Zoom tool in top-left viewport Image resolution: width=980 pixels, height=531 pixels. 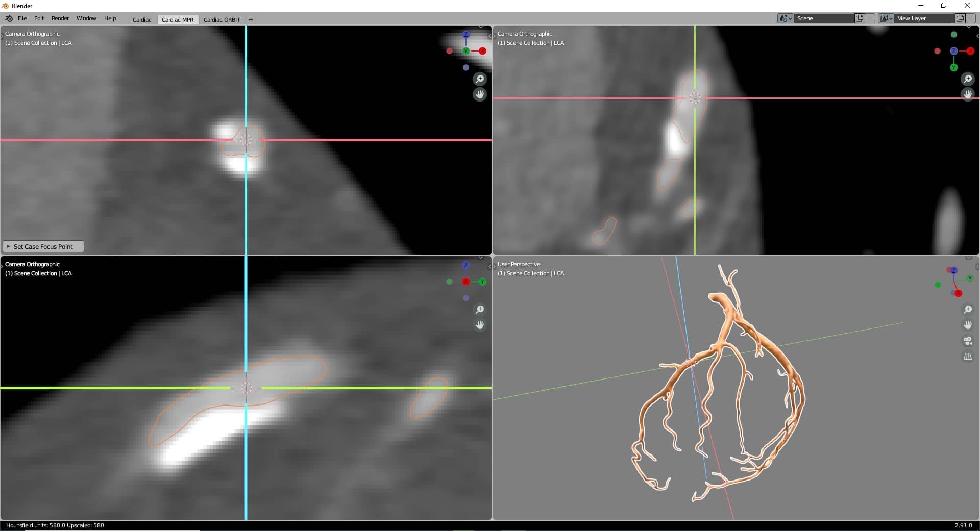click(480, 79)
